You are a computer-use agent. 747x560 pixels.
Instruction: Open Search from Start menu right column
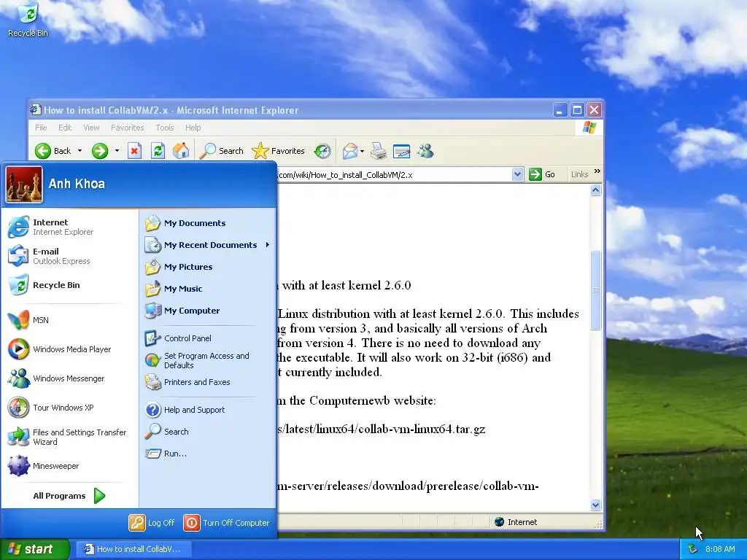pos(208,432)
